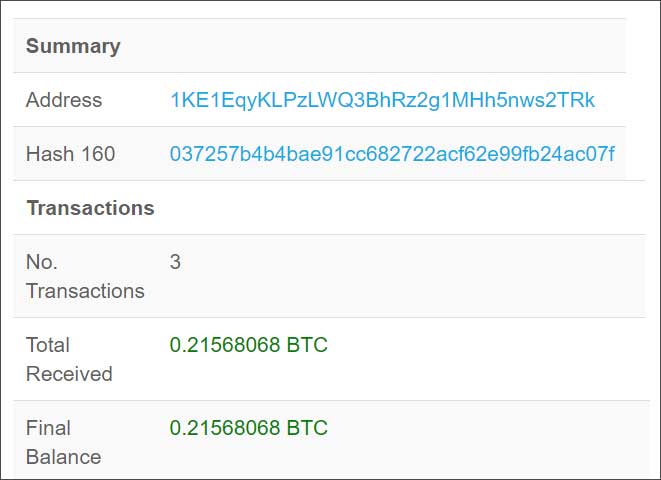Open the 1KE1EqyKLPzLWQ3BhRz2g1MHh5nws2TRk address link

click(x=382, y=100)
